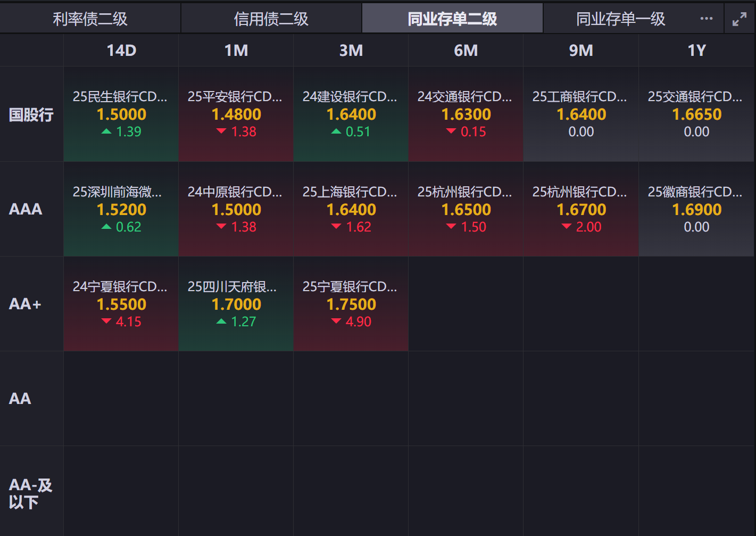This screenshot has height=536, width=756.
Task: Click the 9M column header
Action: coord(581,51)
